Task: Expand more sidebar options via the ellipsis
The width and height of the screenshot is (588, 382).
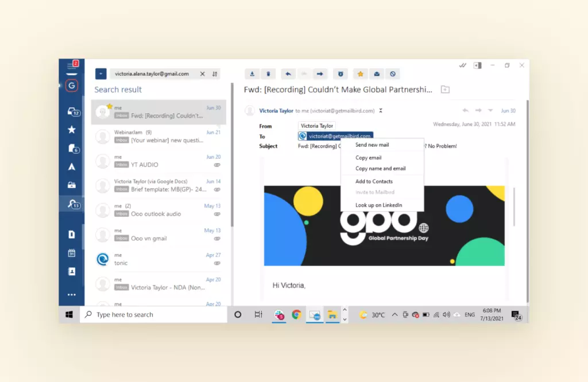Action: 72,294
